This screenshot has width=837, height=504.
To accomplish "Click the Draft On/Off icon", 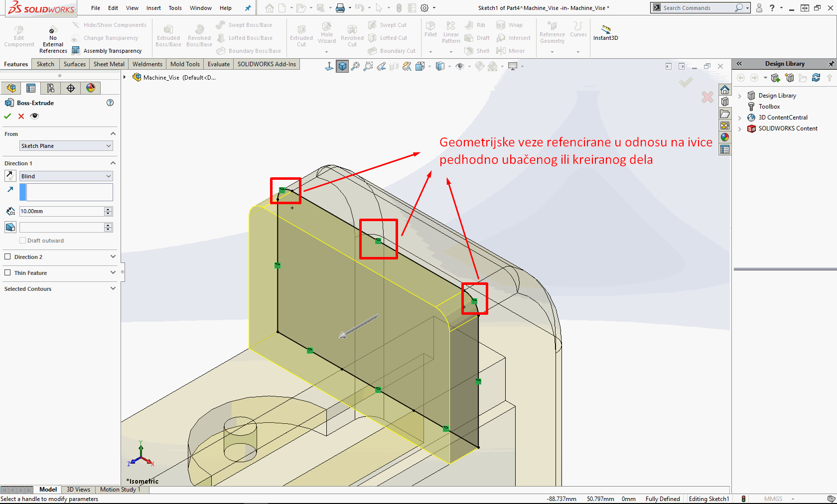I will [x=10, y=227].
